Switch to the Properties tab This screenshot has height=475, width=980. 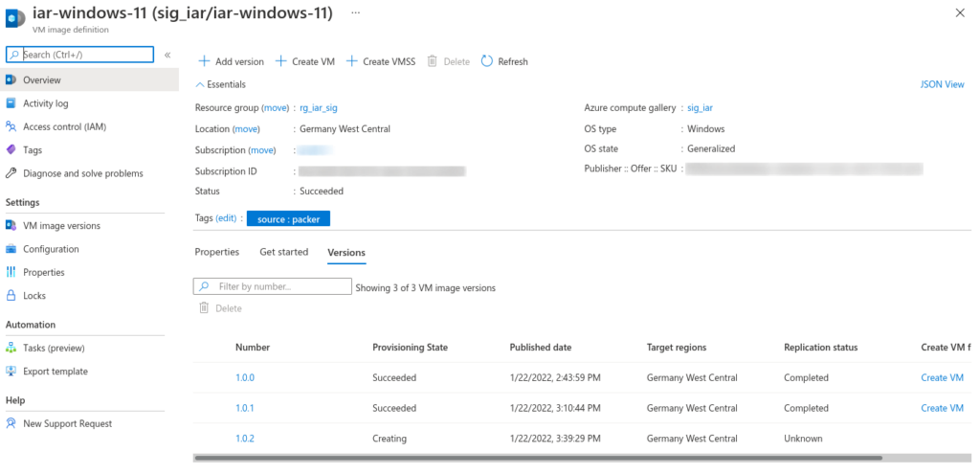(217, 252)
